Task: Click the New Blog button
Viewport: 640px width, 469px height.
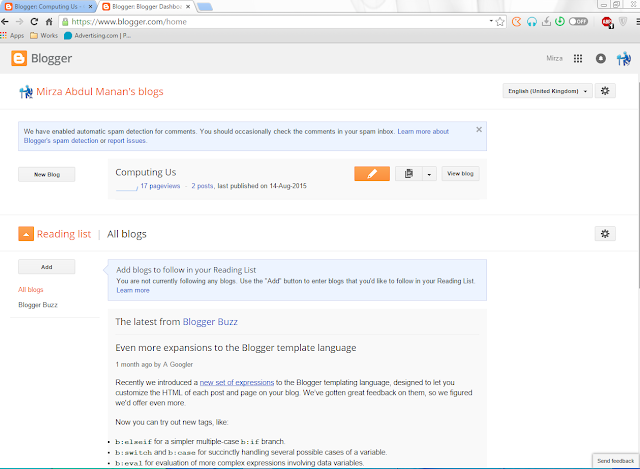Action: [47, 174]
